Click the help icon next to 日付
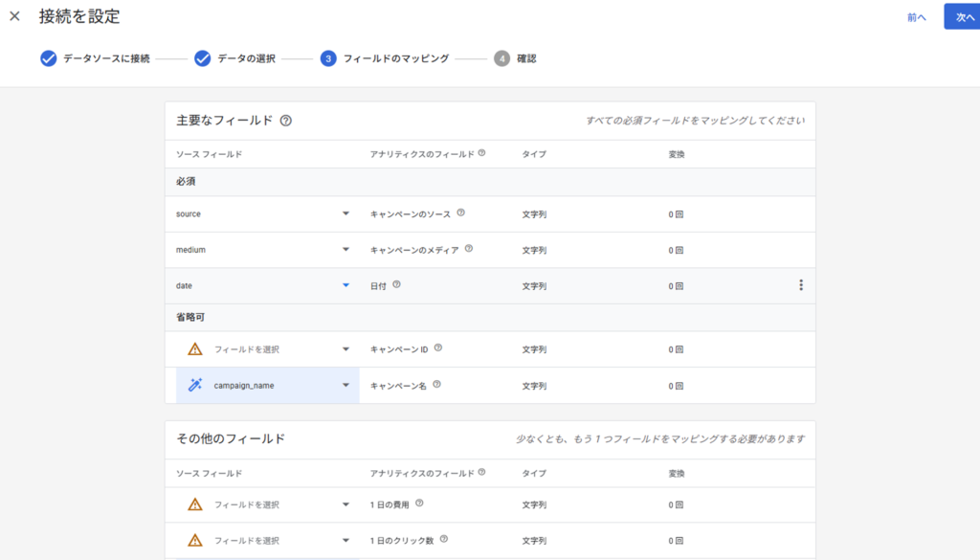 396,284
